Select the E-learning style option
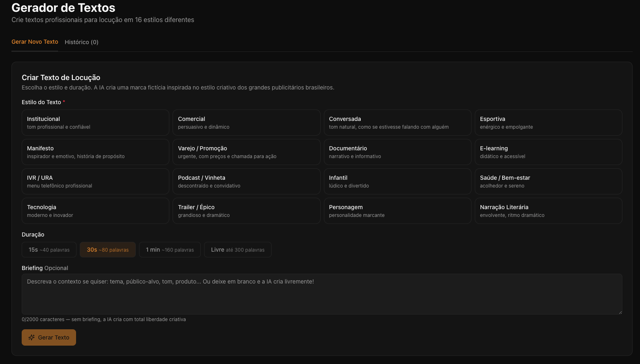The image size is (640, 364). tap(548, 152)
